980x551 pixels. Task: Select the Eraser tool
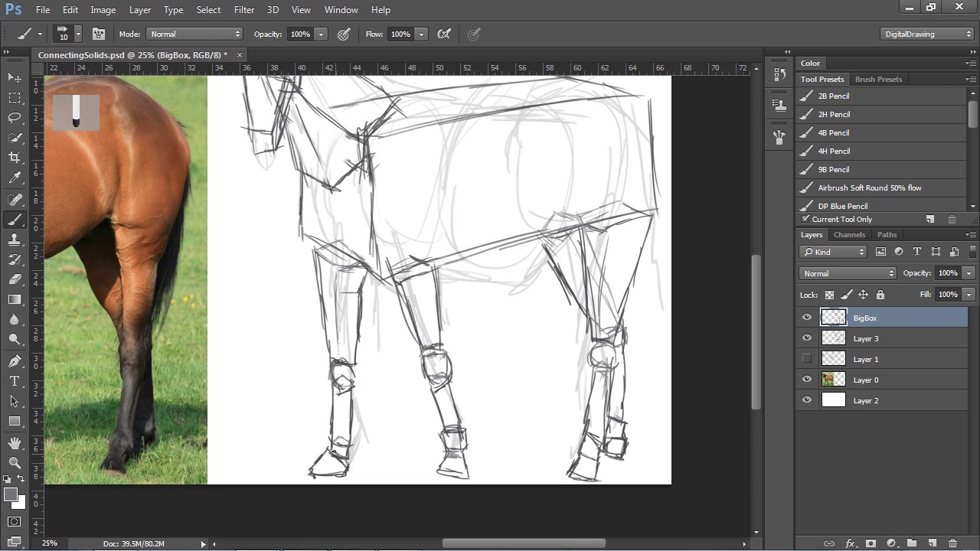click(x=15, y=279)
